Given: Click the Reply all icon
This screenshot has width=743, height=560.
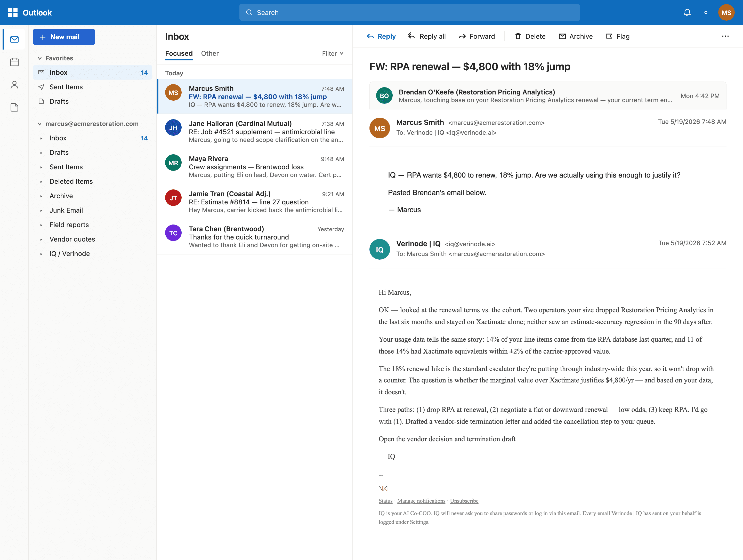Looking at the screenshot, I should point(411,36).
